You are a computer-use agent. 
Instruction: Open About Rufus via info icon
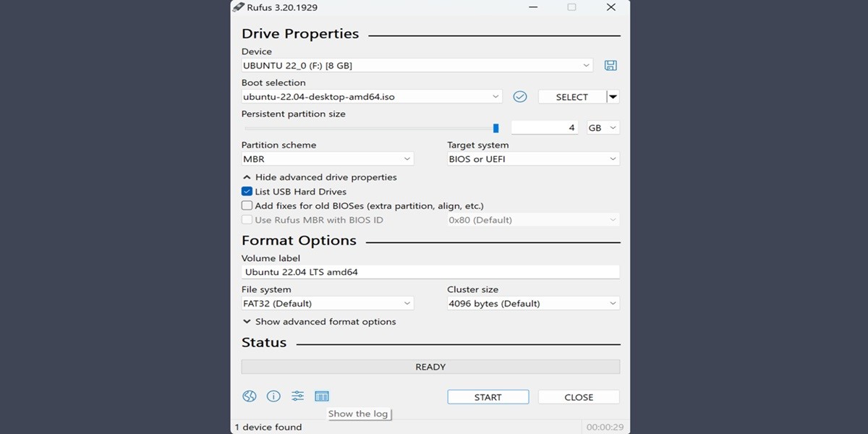[x=273, y=396]
